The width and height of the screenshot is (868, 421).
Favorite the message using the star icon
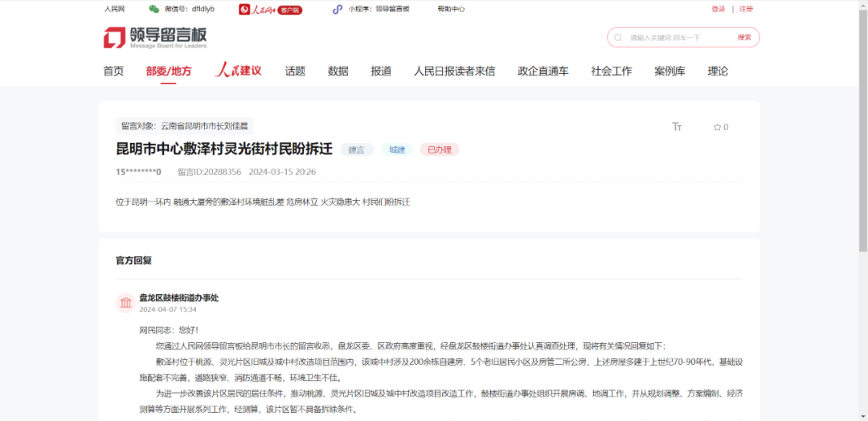pyautogui.click(x=717, y=127)
